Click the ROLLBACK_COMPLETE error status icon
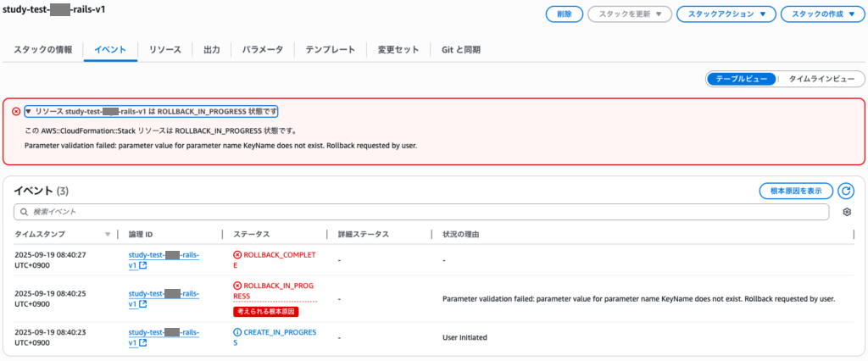 (x=237, y=254)
